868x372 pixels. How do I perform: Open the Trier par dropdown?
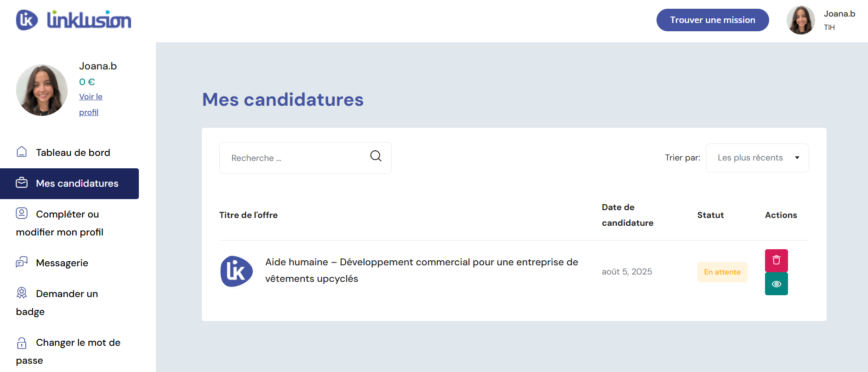click(757, 158)
